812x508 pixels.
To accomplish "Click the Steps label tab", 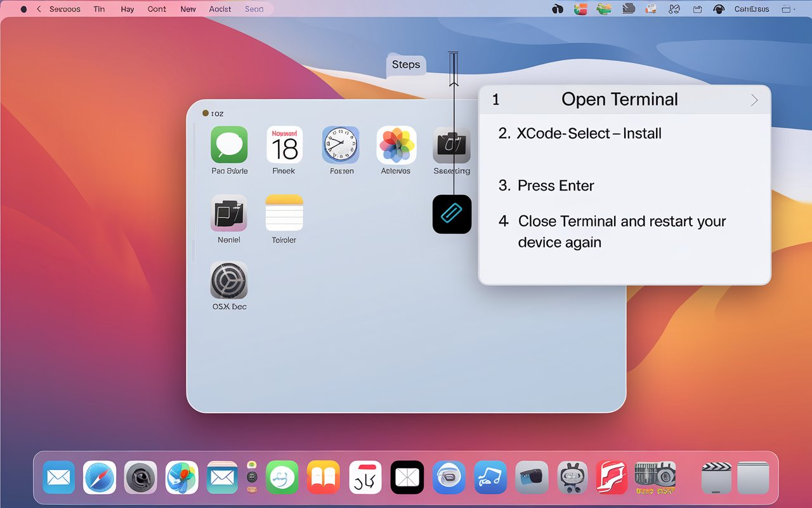I will pos(406,65).
